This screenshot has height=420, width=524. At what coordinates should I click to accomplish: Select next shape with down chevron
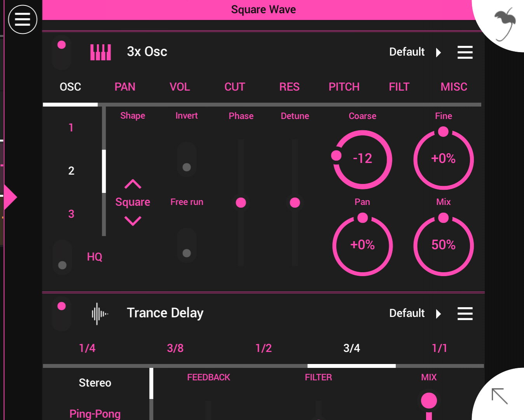tap(133, 221)
